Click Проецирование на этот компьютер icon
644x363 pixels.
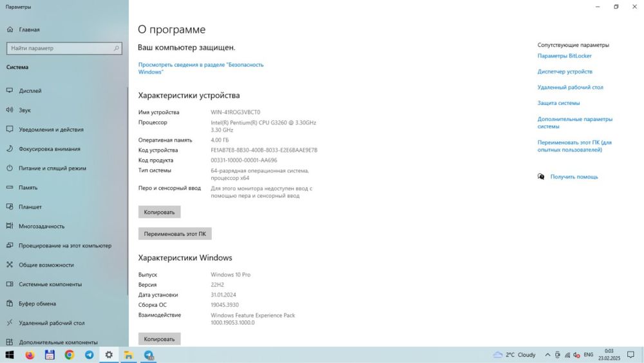pyautogui.click(x=10, y=246)
